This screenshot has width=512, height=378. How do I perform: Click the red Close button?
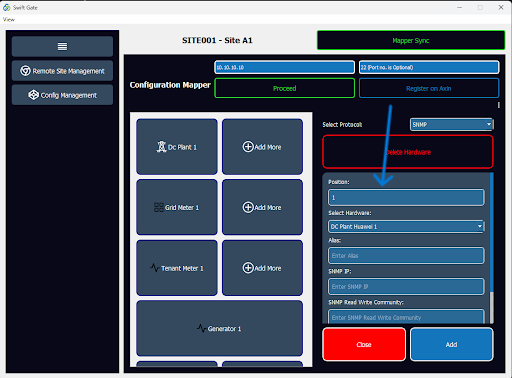click(364, 344)
